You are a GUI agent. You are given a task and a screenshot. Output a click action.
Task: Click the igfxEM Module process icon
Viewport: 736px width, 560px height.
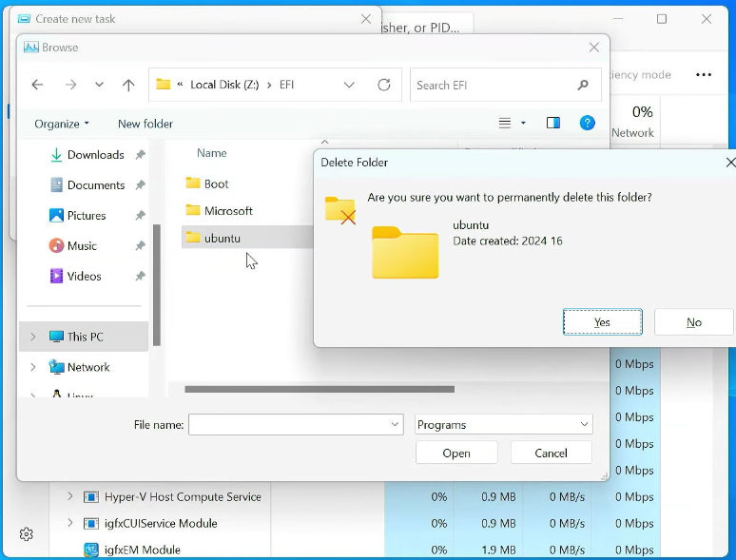pyautogui.click(x=91, y=550)
